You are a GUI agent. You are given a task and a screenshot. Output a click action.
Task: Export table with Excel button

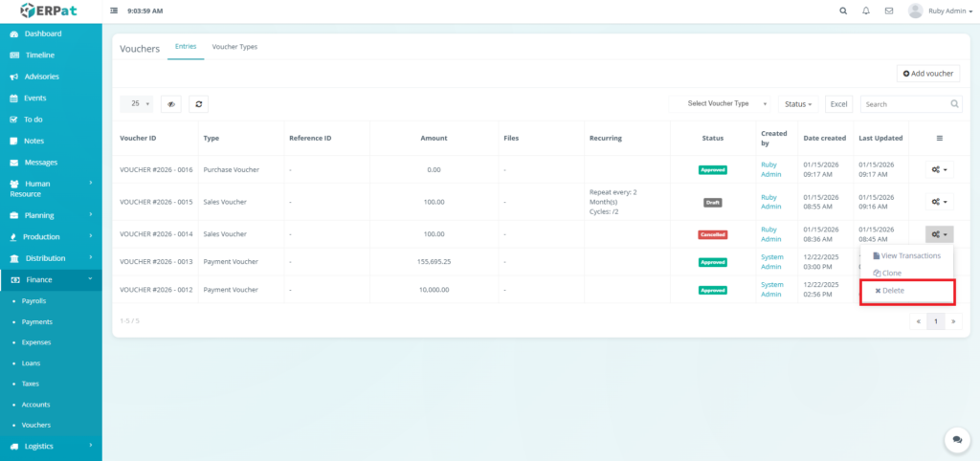tap(838, 104)
